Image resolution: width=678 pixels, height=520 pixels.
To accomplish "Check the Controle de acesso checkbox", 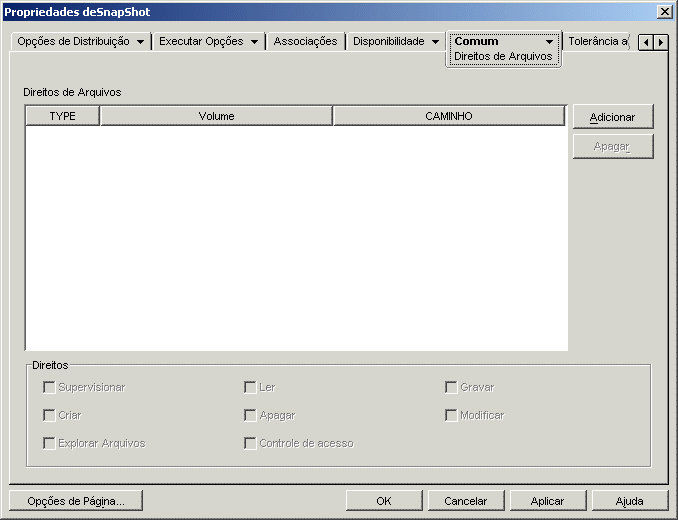I will [250, 443].
